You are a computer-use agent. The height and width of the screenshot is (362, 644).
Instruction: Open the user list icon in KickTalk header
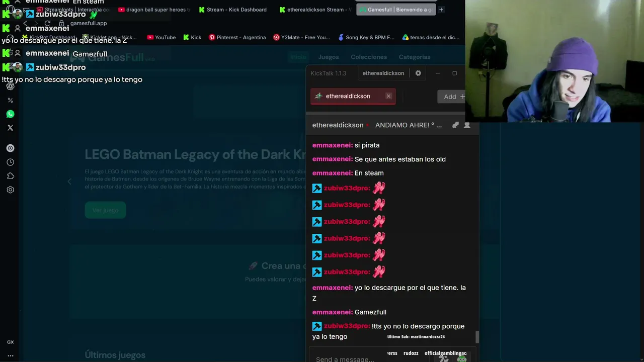(x=467, y=125)
